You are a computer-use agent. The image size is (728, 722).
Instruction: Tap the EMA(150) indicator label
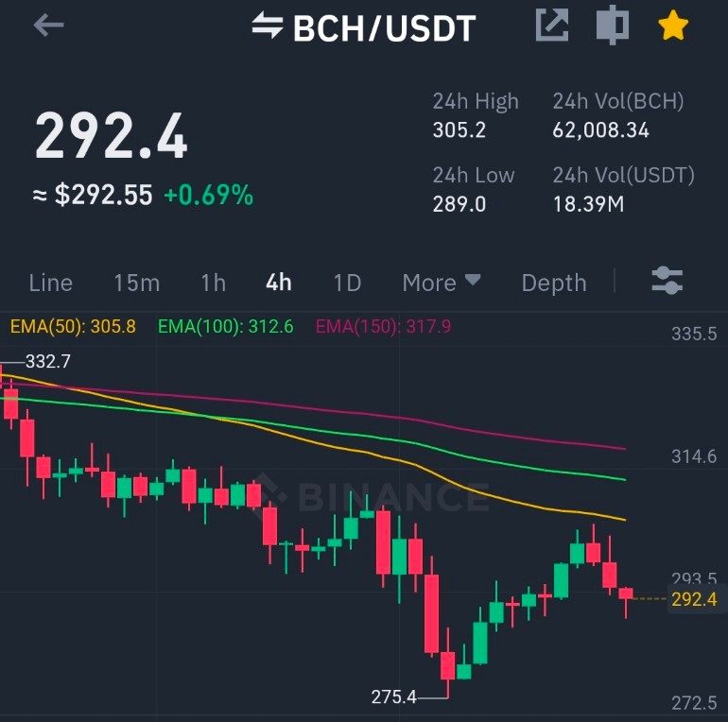point(384,327)
